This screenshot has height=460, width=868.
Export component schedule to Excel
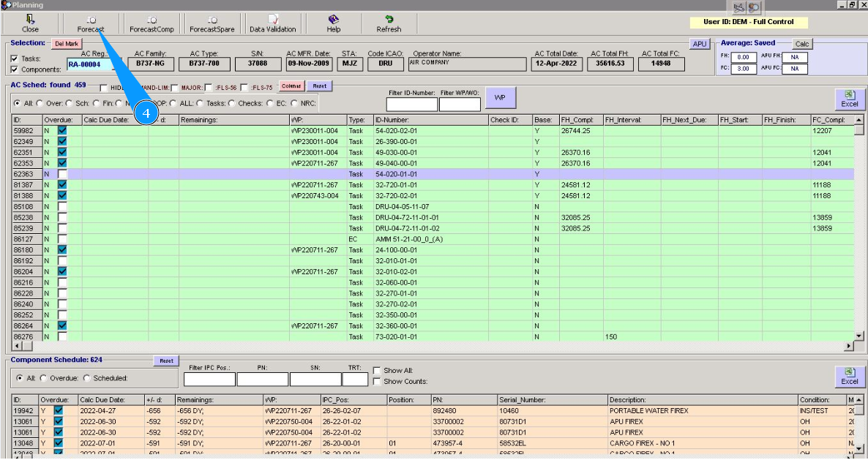point(849,376)
